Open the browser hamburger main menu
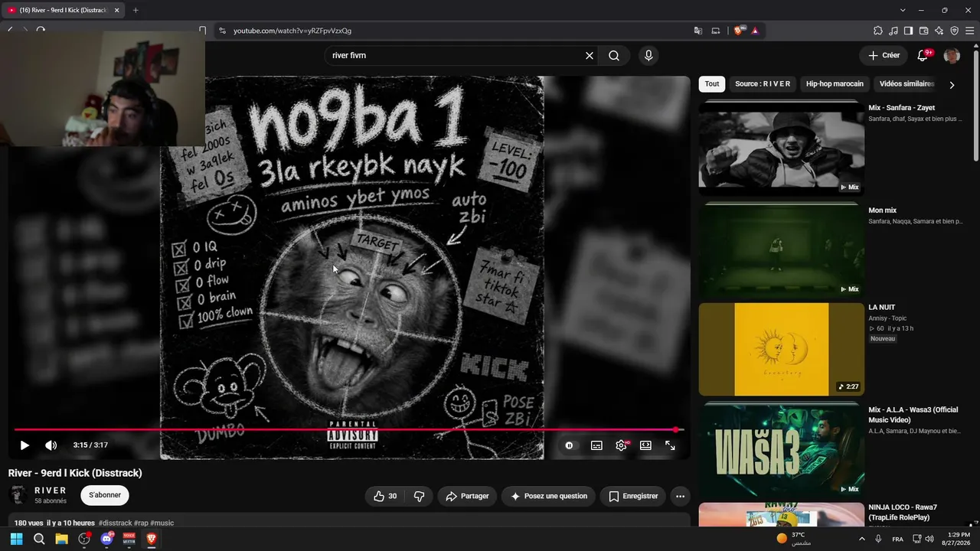Screen dimensions: 980x551 pos(969,31)
